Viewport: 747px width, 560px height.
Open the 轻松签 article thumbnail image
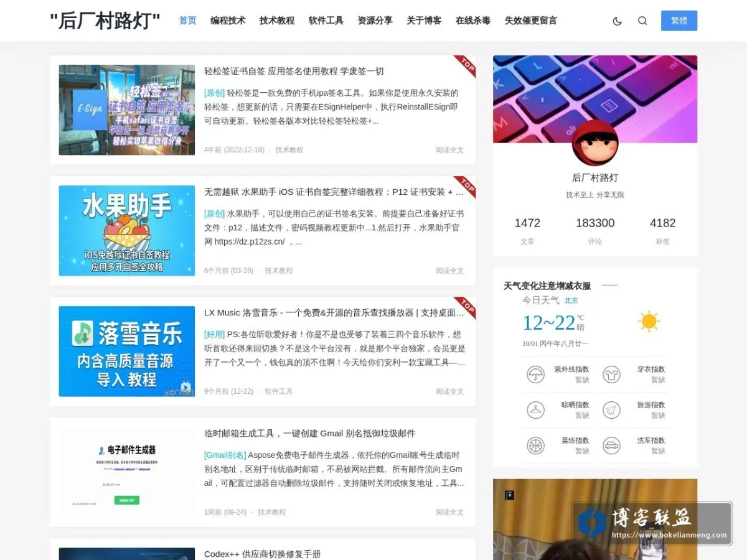127,110
